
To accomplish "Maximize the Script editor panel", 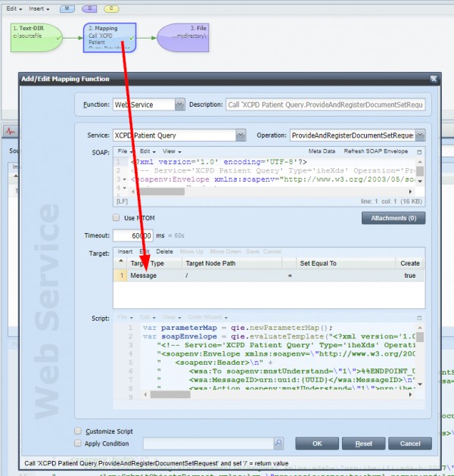I will [x=419, y=318].
